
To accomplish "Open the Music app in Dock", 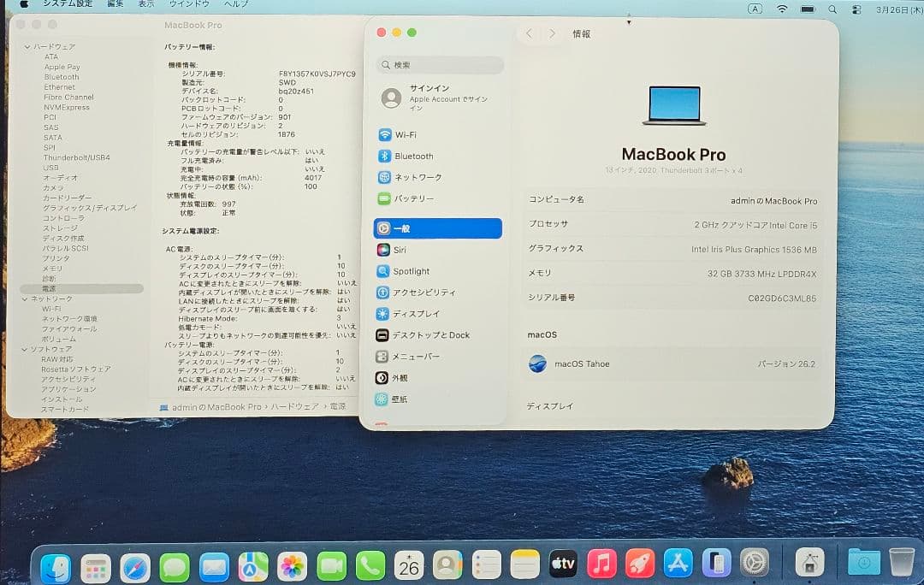I will coord(601,564).
